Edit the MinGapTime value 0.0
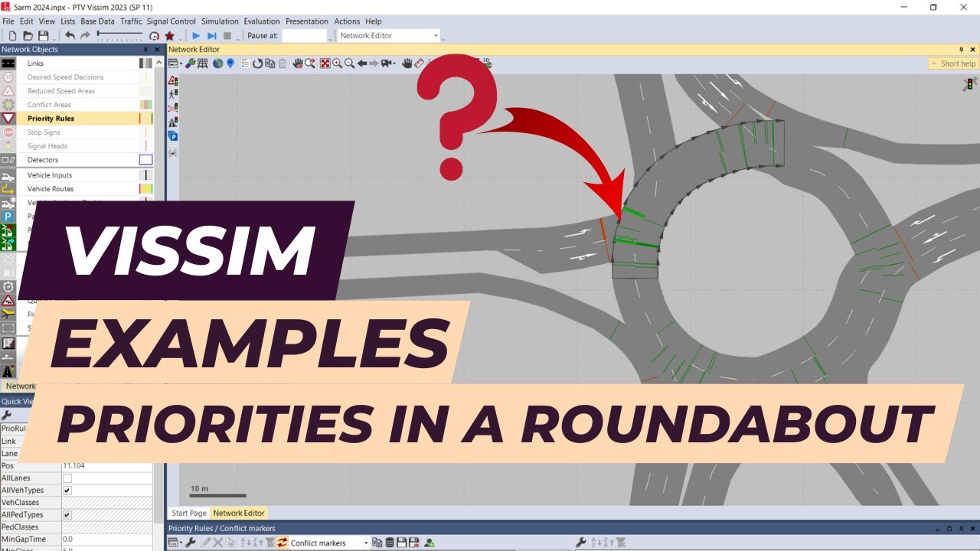Screen dimensions: 980x551 pyautogui.click(x=106, y=540)
